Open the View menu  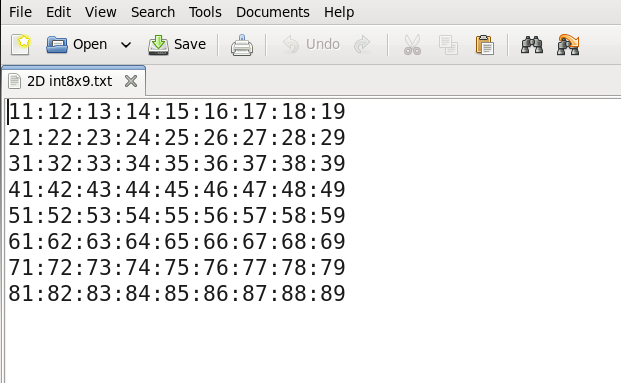tap(101, 12)
